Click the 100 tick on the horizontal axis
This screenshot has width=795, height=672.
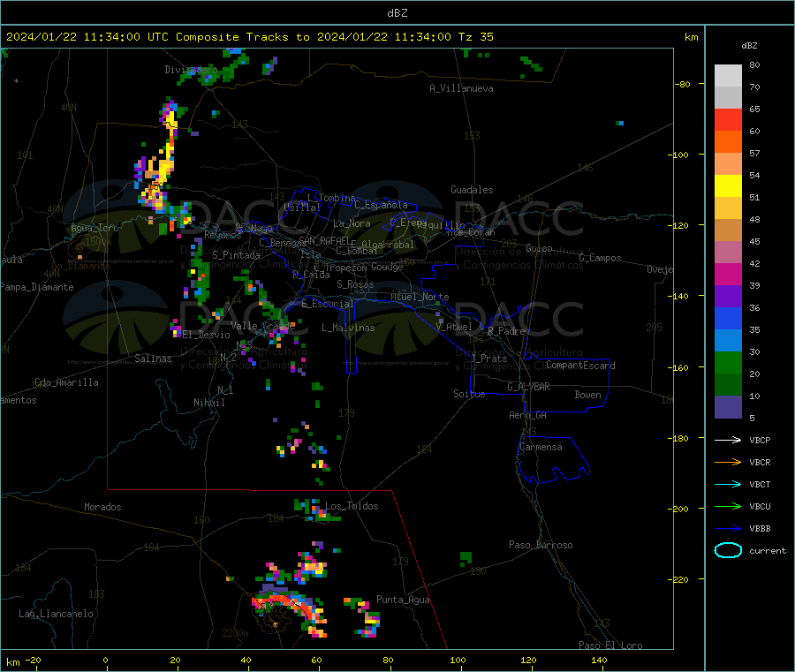pyautogui.click(x=458, y=660)
